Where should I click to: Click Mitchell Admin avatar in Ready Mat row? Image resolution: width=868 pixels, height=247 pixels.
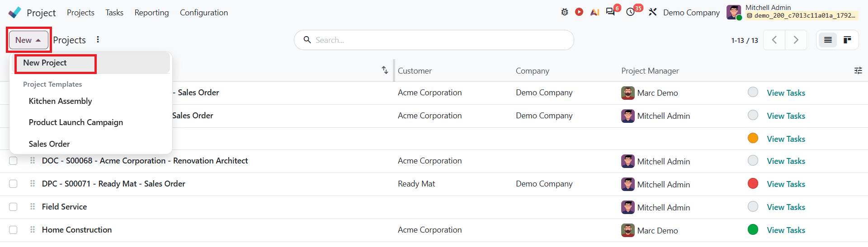coord(627,184)
